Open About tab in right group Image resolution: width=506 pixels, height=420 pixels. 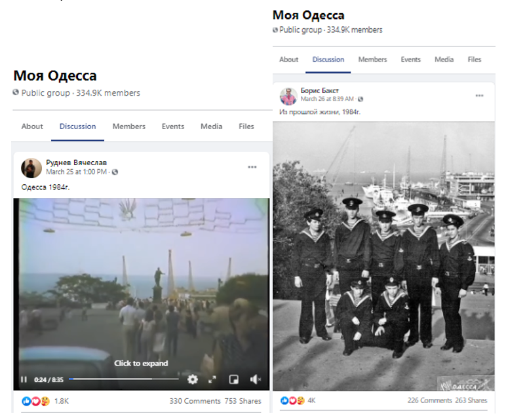[289, 60]
